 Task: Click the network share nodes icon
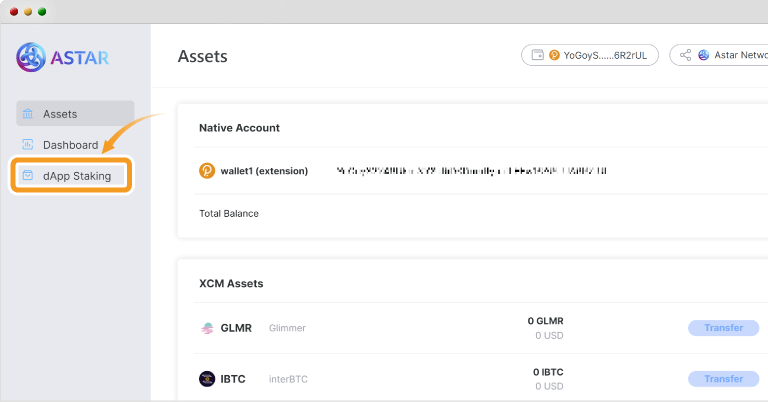click(686, 55)
